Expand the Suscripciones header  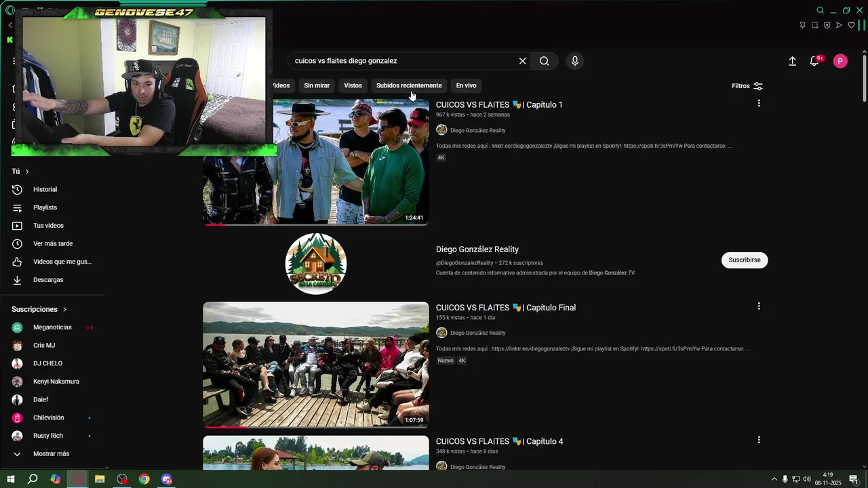point(39,309)
